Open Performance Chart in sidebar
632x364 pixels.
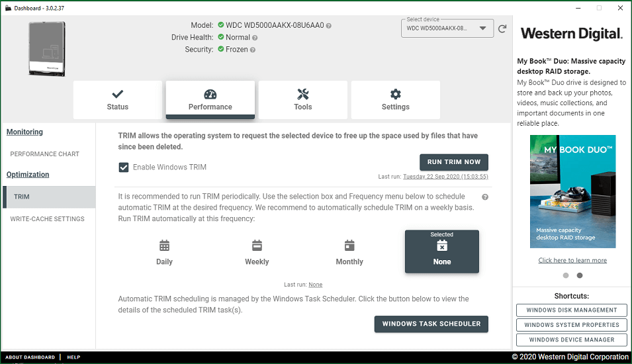45,154
